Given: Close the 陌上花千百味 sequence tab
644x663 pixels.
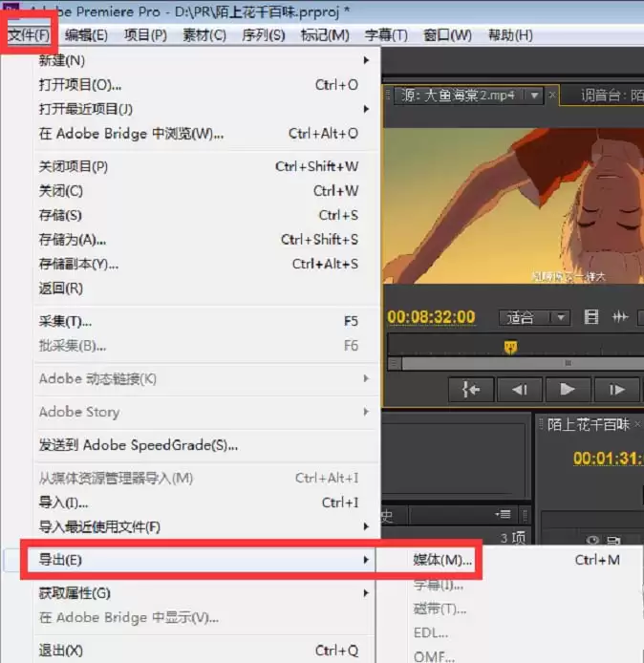Looking at the screenshot, I should point(637,423).
